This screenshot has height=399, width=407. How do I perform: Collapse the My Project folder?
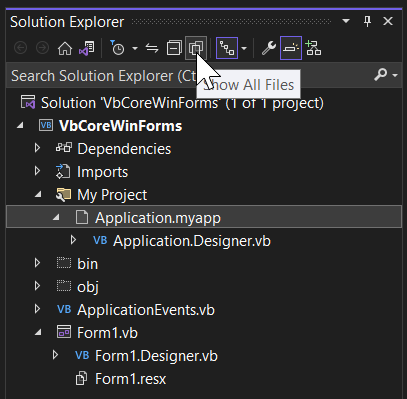38,195
